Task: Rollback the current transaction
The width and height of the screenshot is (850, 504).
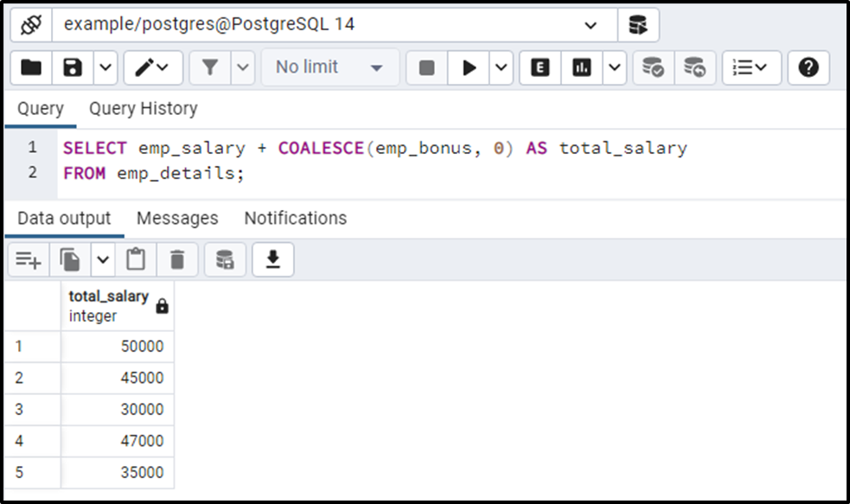Action: [x=696, y=67]
